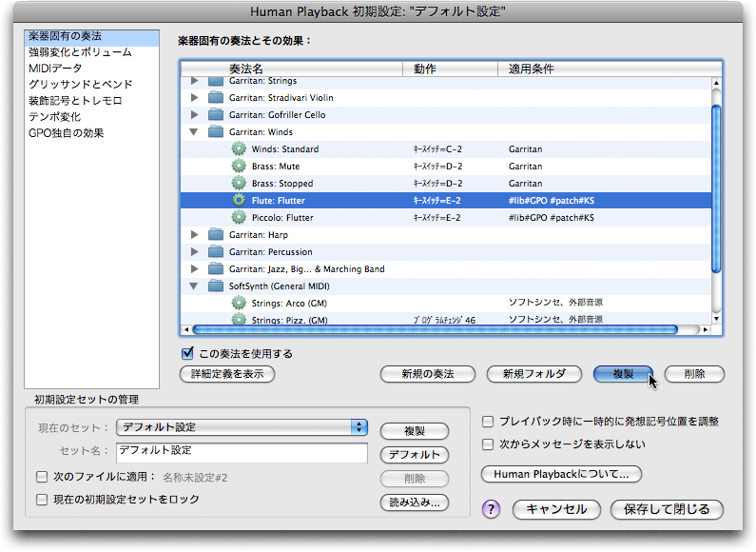The width and height of the screenshot is (756, 552).
Task: Select 楽器固有の奏法 category
Action: (x=91, y=36)
